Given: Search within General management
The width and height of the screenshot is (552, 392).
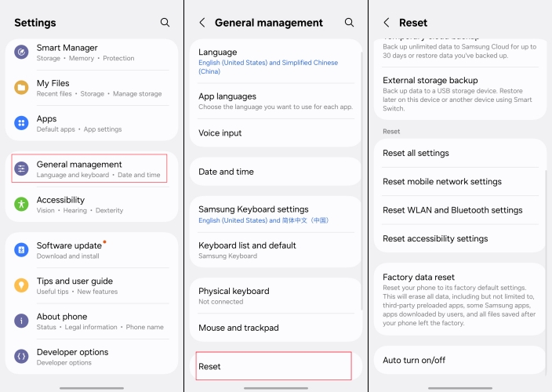Looking at the screenshot, I should [349, 23].
